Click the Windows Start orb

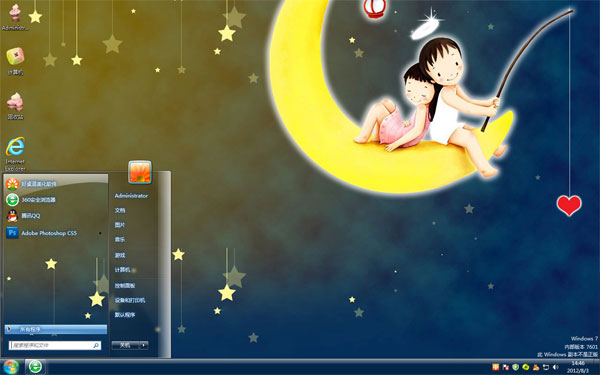11,367
